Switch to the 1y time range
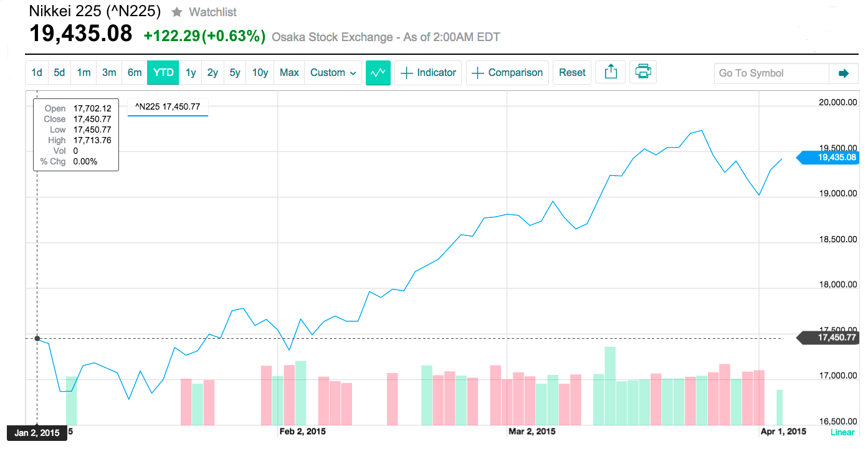The width and height of the screenshot is (868, 449). tap(191, 72)
